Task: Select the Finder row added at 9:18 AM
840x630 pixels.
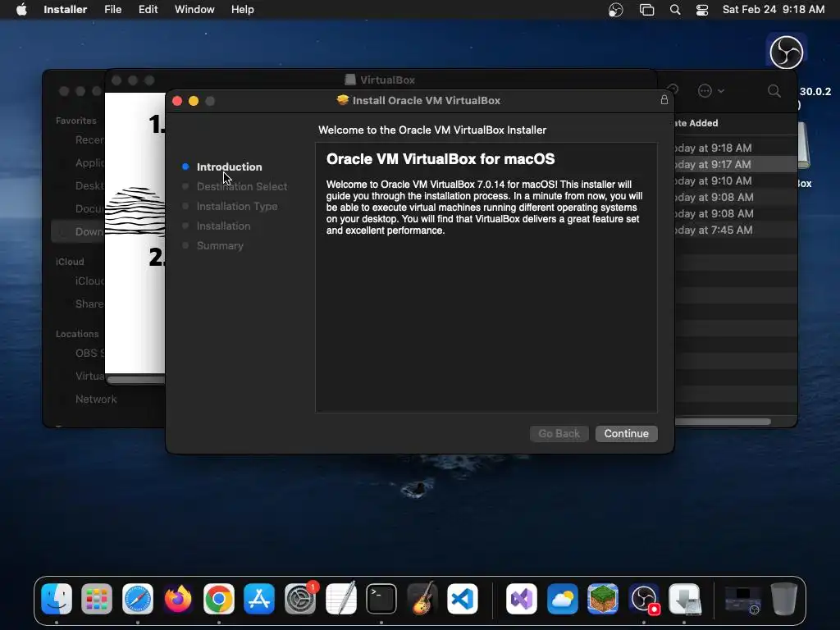Action: point(736,148)
